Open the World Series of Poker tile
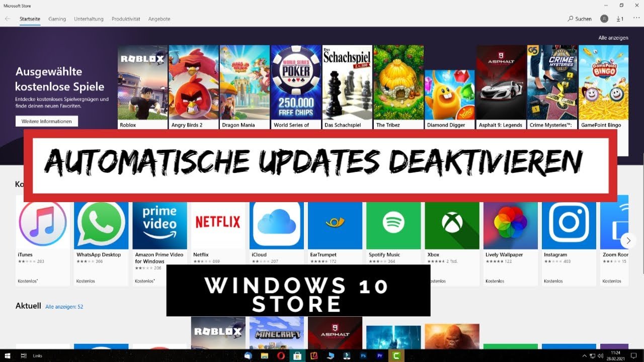Image resolution: width=644 pixels, height=362 pixels. pyautogui.click(x=296, y=87)
